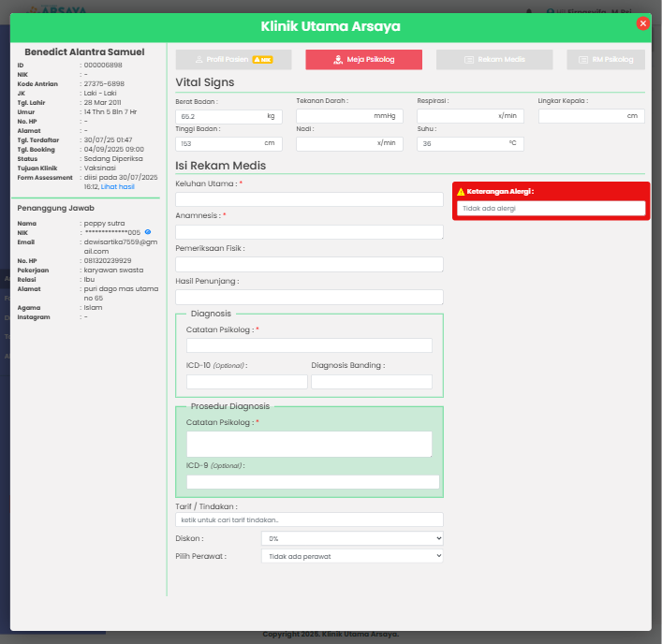This screenshot has width=662, height=644.
Task: Switch to the Meja Psikolog tab
Action: tap(363, 60)
